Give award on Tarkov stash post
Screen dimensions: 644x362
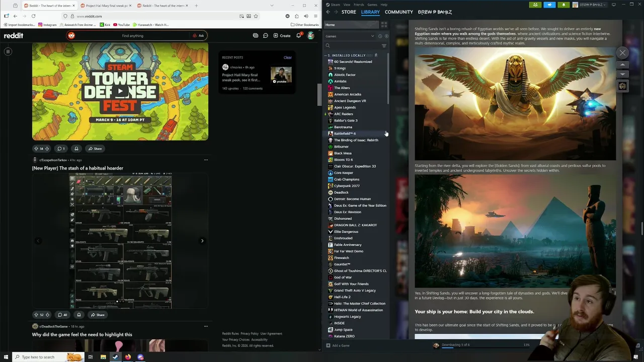78,315
